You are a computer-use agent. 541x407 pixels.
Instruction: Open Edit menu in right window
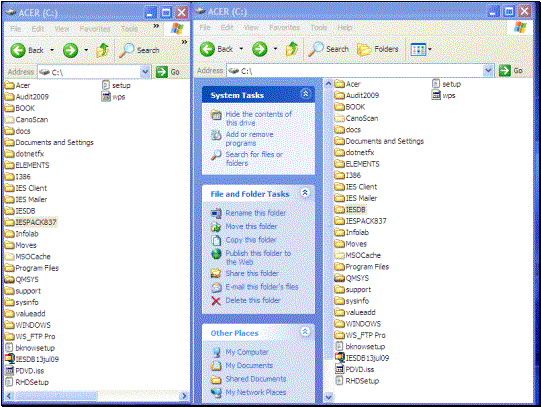tap(227, 28)
